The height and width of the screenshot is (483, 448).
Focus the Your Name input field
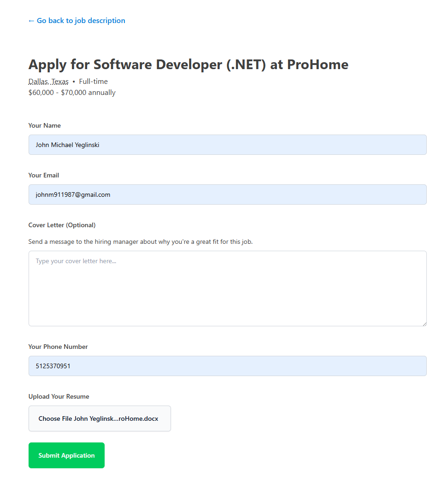coord(227,145)
